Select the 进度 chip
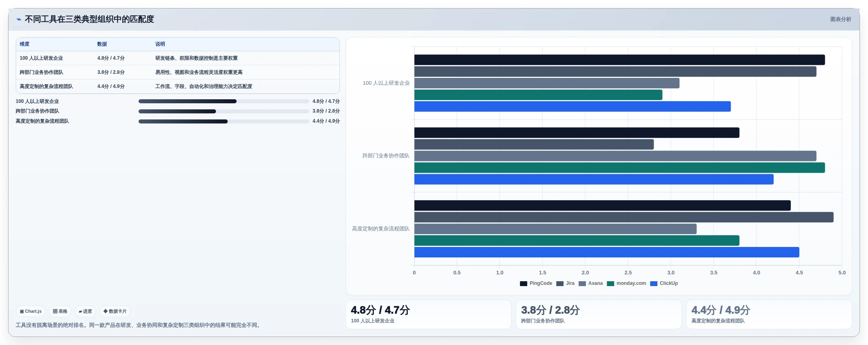 point(85,311)
